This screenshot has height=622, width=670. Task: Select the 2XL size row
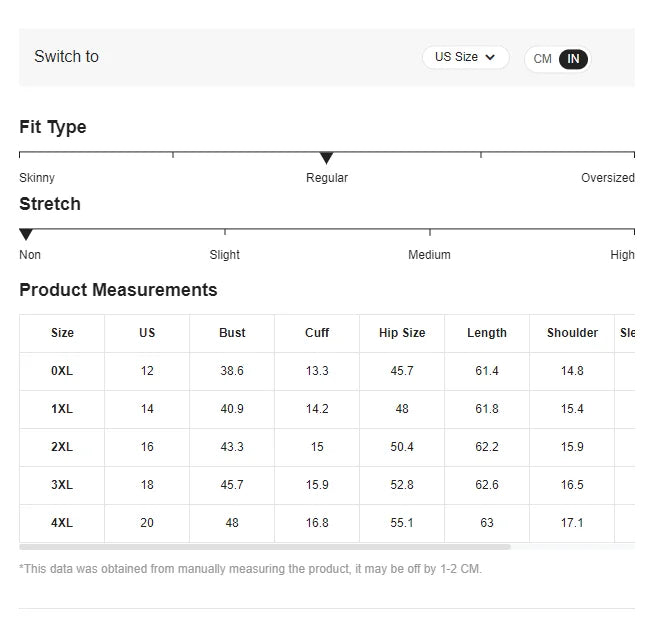pyautogui.click(x=62, y=447)
